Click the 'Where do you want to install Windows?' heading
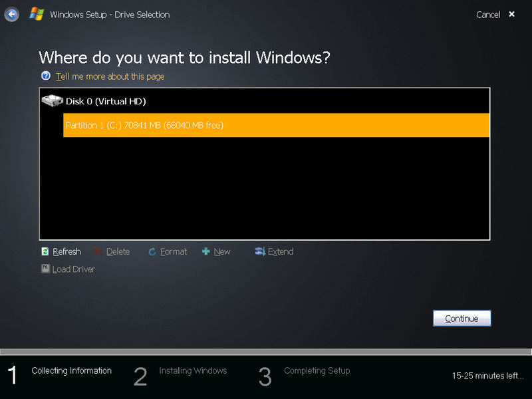532x399 pixels. point(184,58)
